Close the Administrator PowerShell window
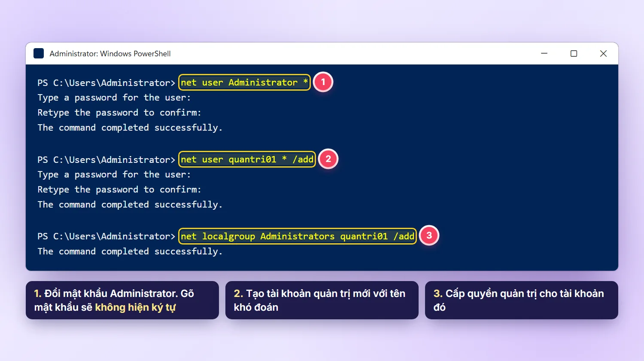The height and width of the screenshot is (361, 644). [x=603, y=53]
